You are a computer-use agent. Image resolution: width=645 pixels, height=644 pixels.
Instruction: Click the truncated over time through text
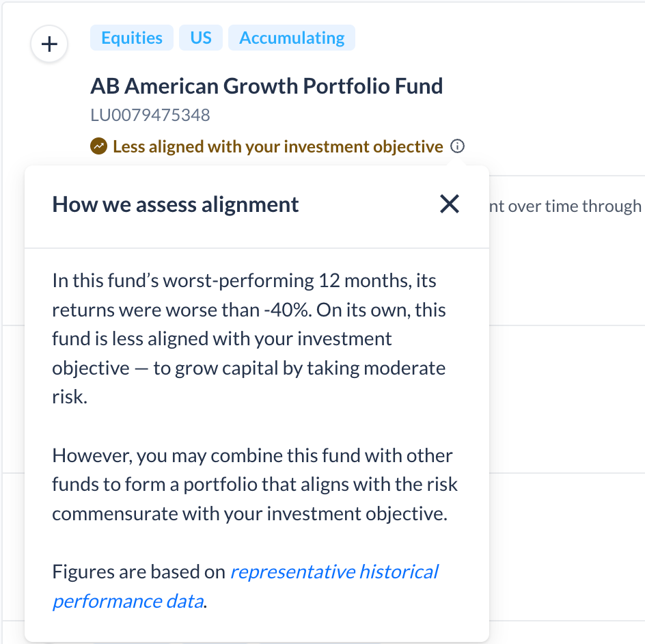click(566, 206)
